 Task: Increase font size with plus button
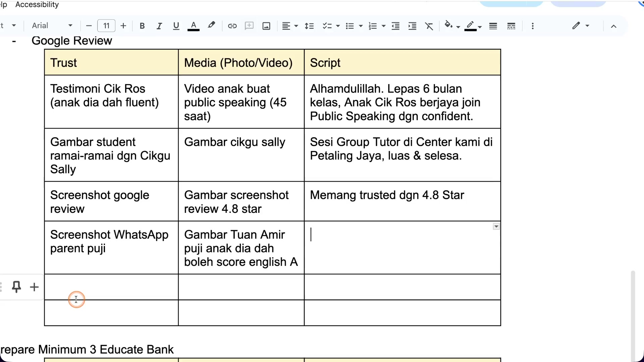[123, 26]
